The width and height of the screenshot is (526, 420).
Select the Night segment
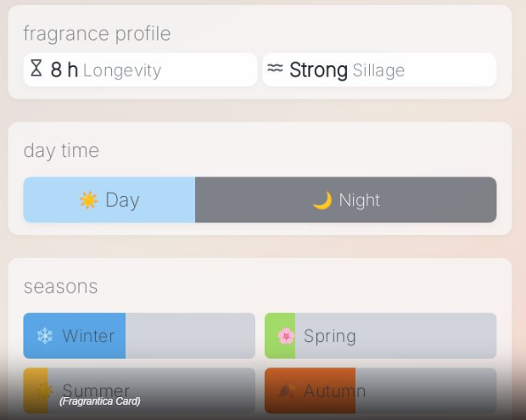(x=345, y=200)
